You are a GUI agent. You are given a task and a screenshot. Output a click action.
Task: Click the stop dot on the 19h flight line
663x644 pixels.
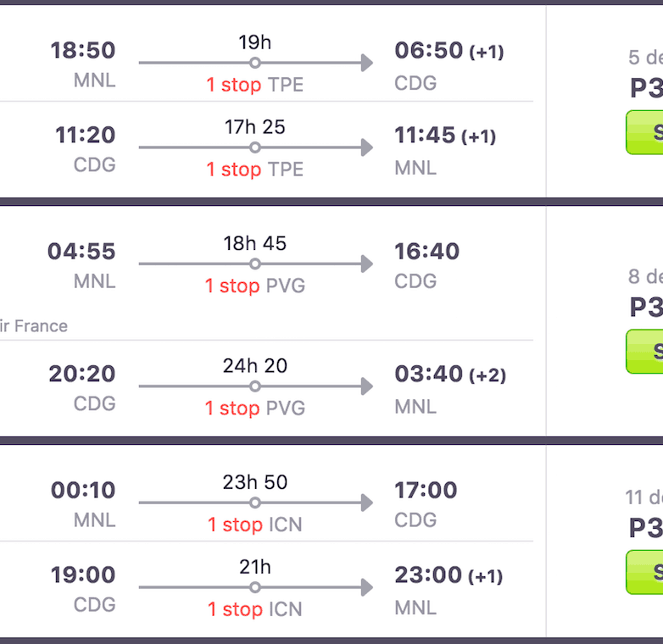[254, 63]
